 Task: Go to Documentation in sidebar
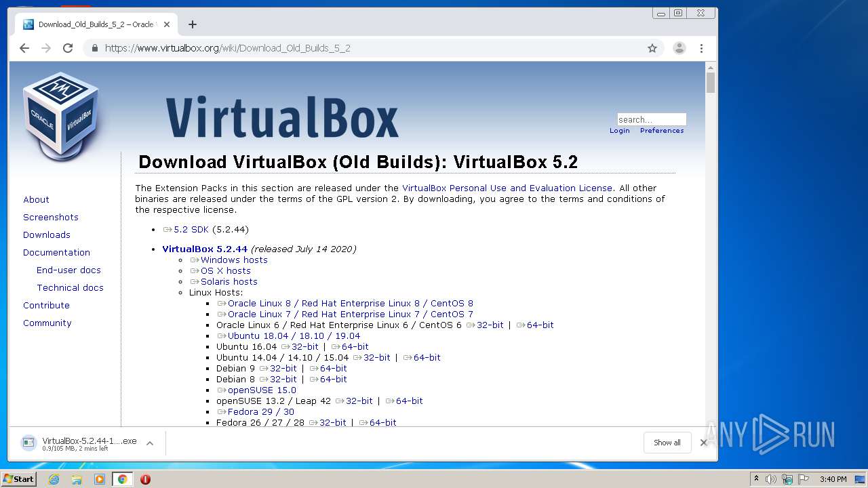56,252
